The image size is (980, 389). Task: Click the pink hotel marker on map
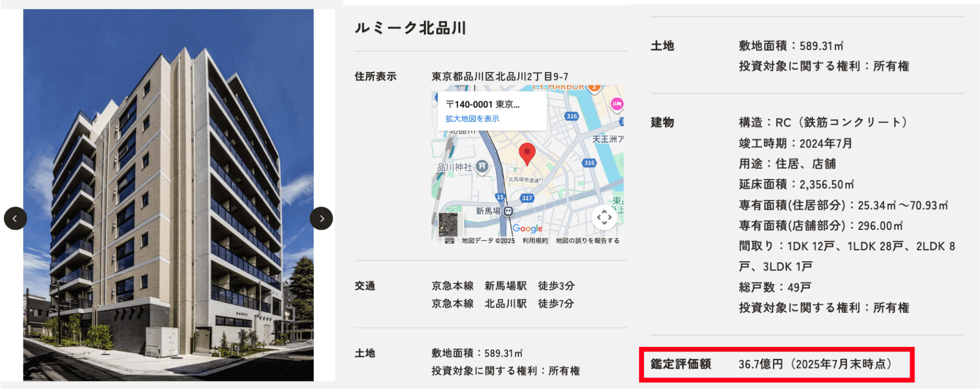pyautogui.click(x=617, y=104)
